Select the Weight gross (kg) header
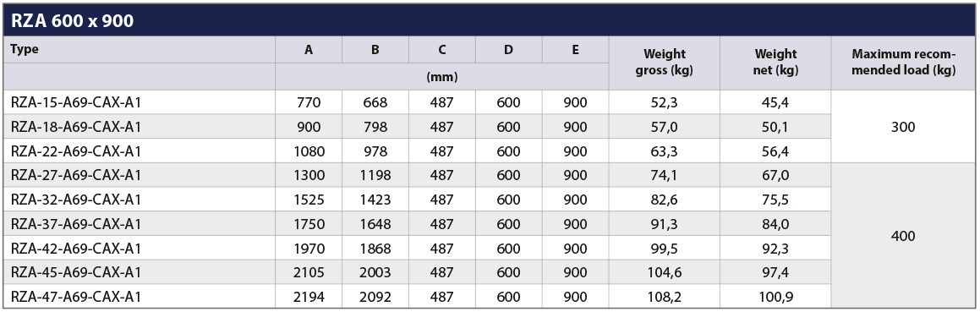 (x=665, y=63)
